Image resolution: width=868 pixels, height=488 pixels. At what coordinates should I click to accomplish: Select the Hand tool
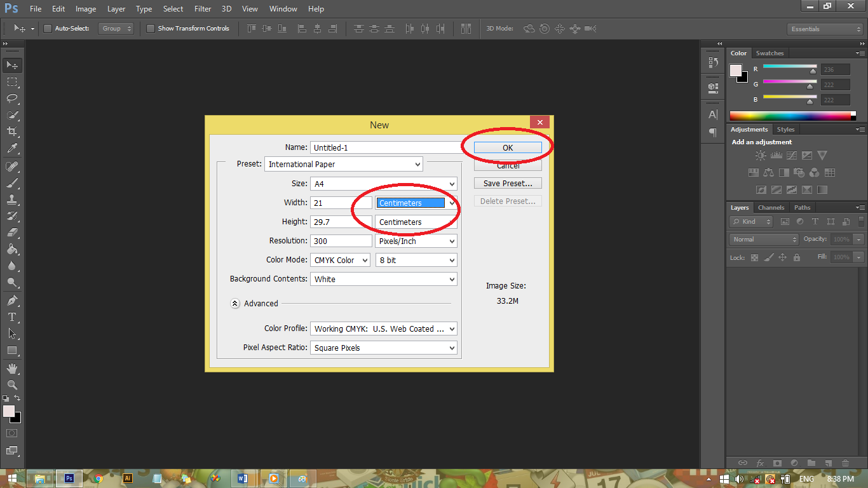tap(12, 368)
